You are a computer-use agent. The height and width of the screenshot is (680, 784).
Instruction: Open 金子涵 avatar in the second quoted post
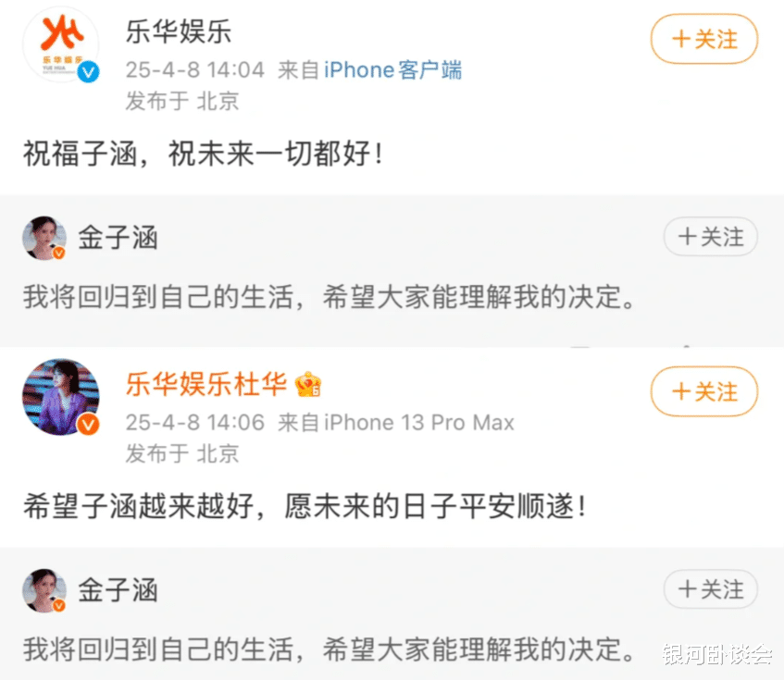pyautogui.click(x=44, y=590)
